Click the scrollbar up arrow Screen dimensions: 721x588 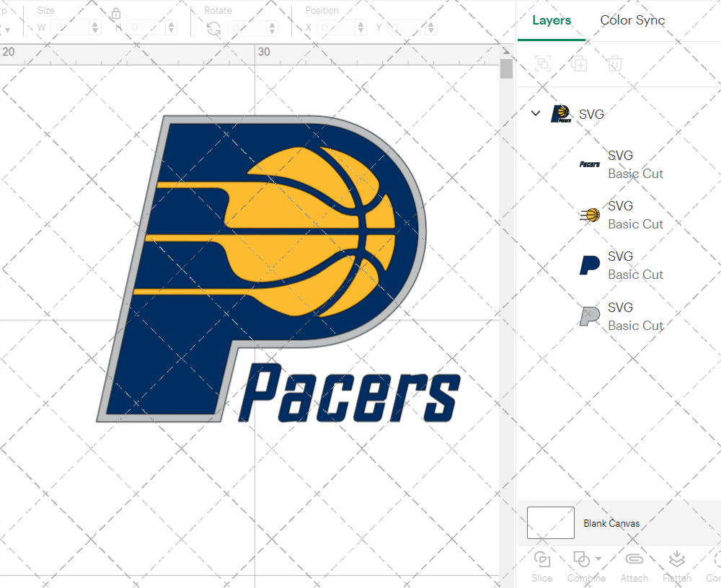pyautogui.click(x=506, y=51)
